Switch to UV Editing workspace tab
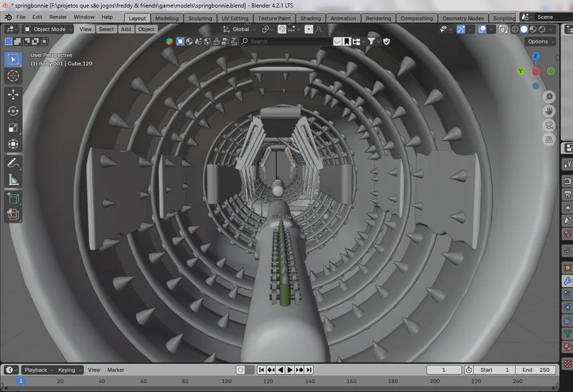Screen dimensions: 573x392 click(235, 18)
